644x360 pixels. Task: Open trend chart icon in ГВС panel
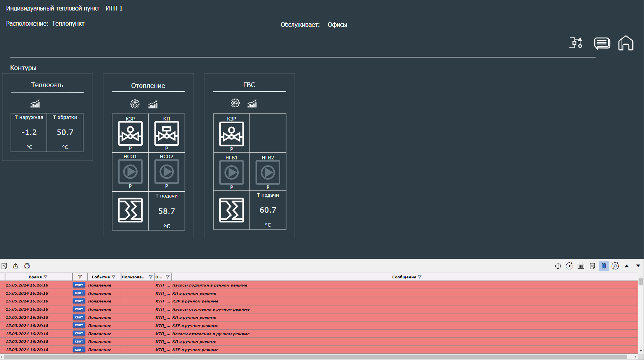tap(252, 104)
